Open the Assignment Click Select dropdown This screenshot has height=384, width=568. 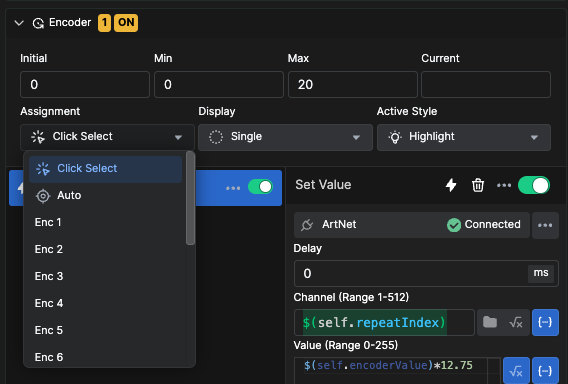pyautogui.click(x=107, y=137)
